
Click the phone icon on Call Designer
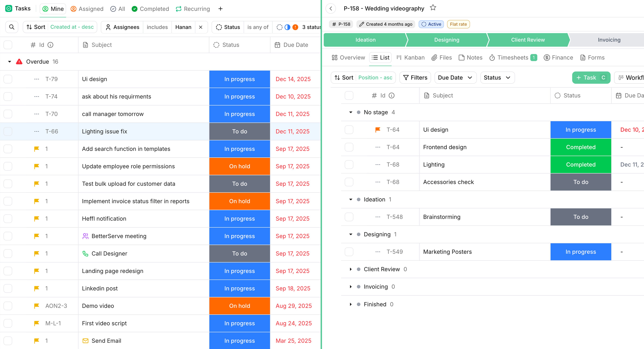click(x=85, y=254)
